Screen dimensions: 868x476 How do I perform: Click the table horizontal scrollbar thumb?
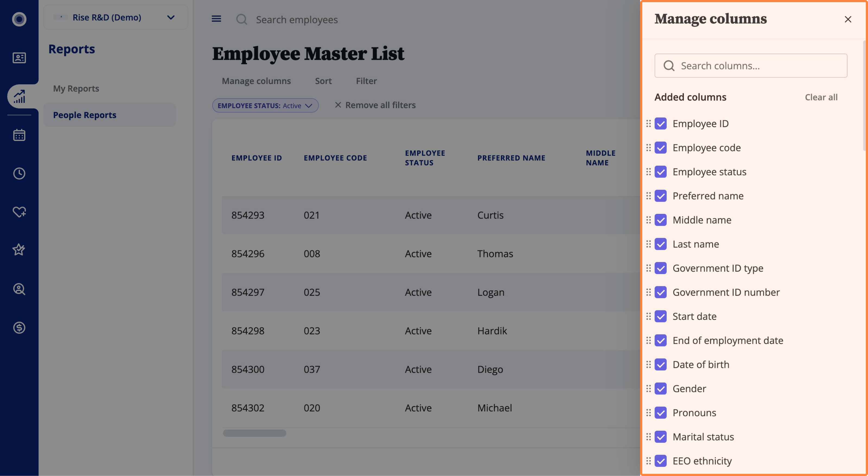[254, 433]
